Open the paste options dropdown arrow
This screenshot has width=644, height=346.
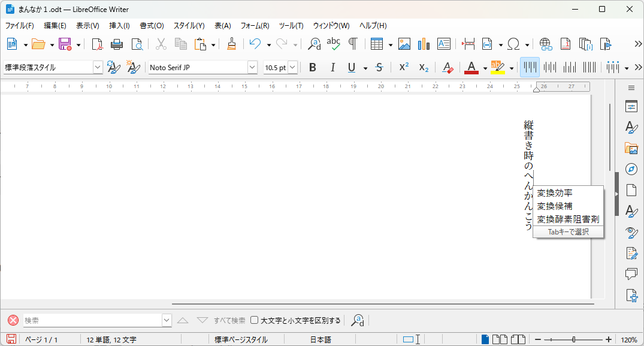click(x=213, y=45)
